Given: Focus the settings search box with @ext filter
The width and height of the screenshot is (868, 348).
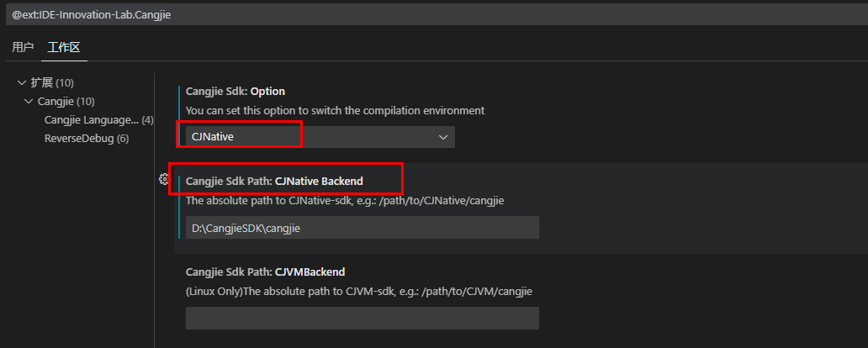Looking at the screenshot, I should (x=421, y=14).
